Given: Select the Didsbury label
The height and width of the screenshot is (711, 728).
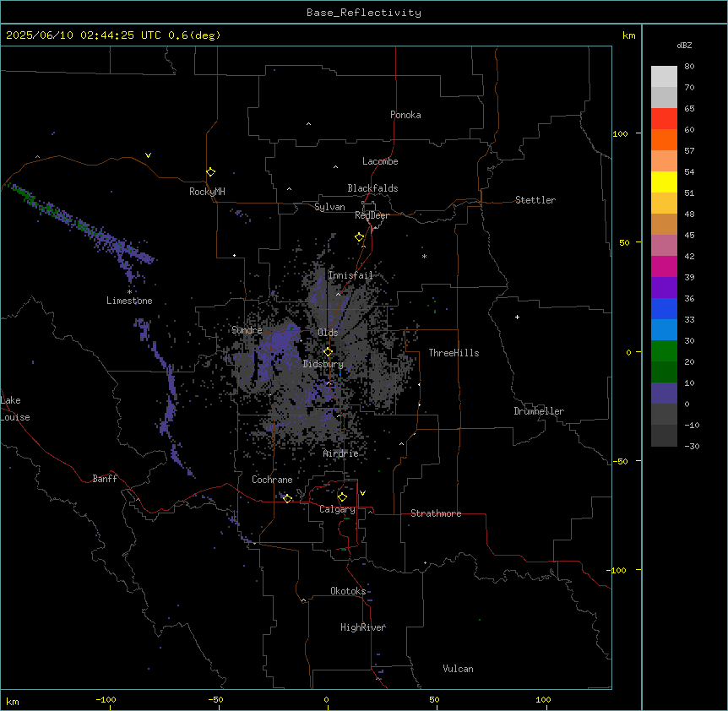Looking at the screenshot, I should (x=323, y=364).
